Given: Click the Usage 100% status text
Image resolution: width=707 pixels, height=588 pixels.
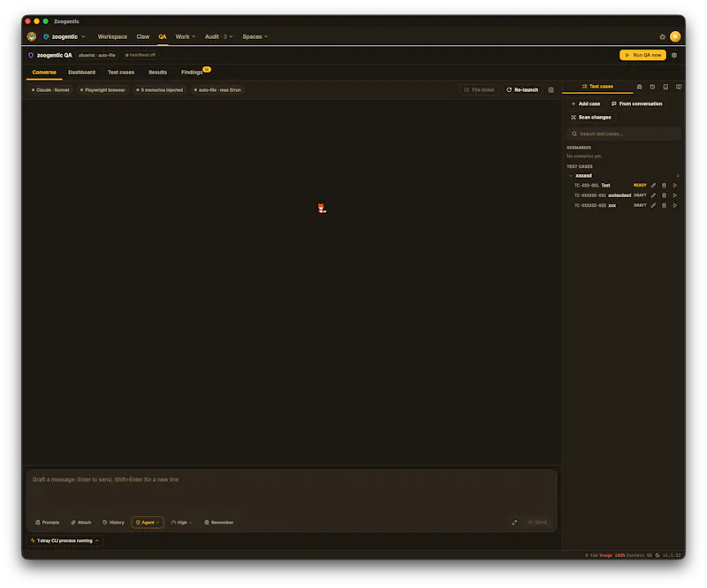Looking at the screenshot, I should [x=612, y=555].
